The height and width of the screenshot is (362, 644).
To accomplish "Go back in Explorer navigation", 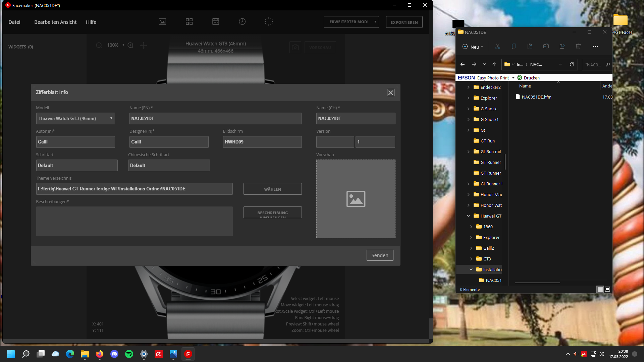I will pyautogui.click(x=463, y=64).
